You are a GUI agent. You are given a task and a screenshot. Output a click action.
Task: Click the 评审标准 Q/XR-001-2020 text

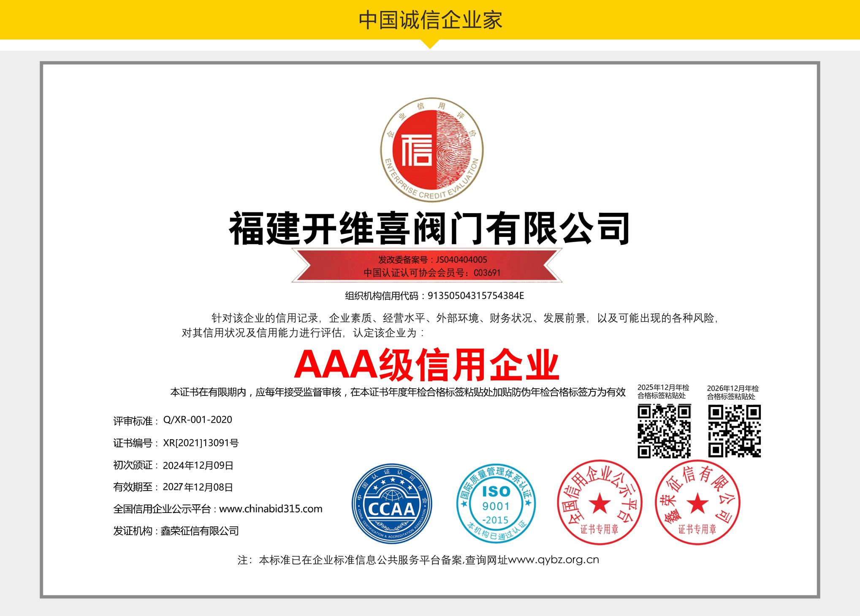point(197,420)
